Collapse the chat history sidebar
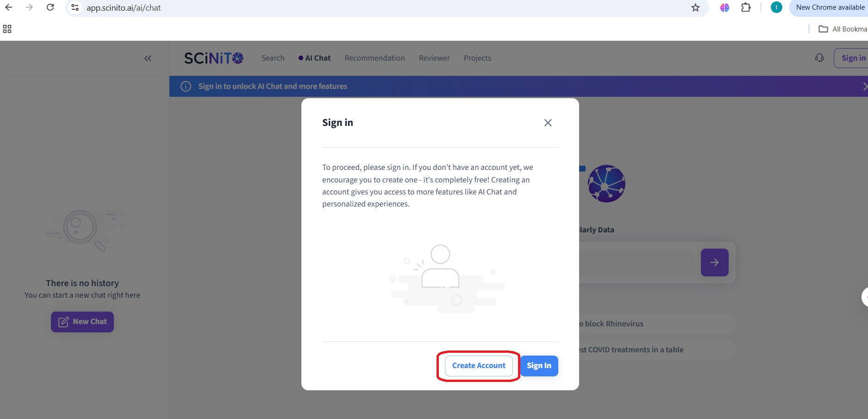Viewport: 868px width, 419px height. [x=148, y=58]
